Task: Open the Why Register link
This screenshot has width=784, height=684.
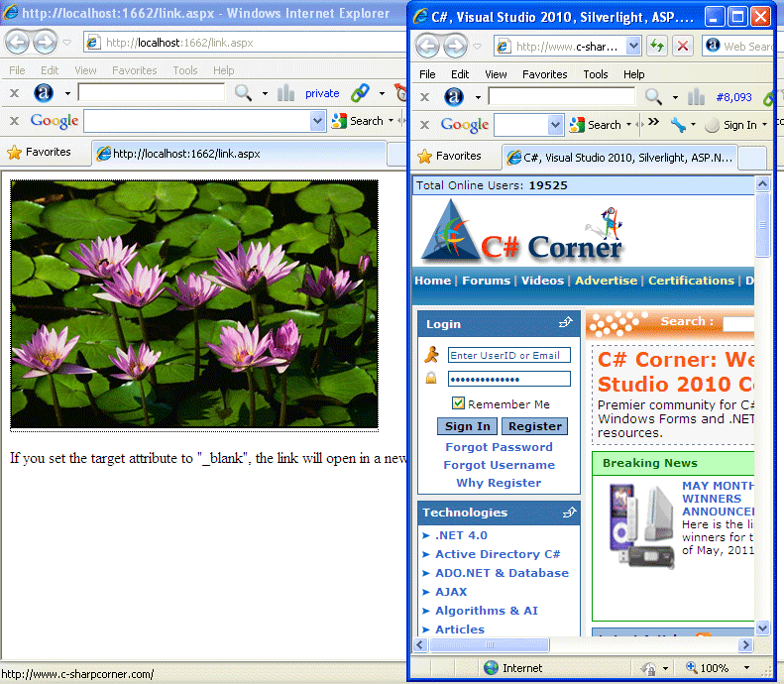Action: click(x=499, y=483)
